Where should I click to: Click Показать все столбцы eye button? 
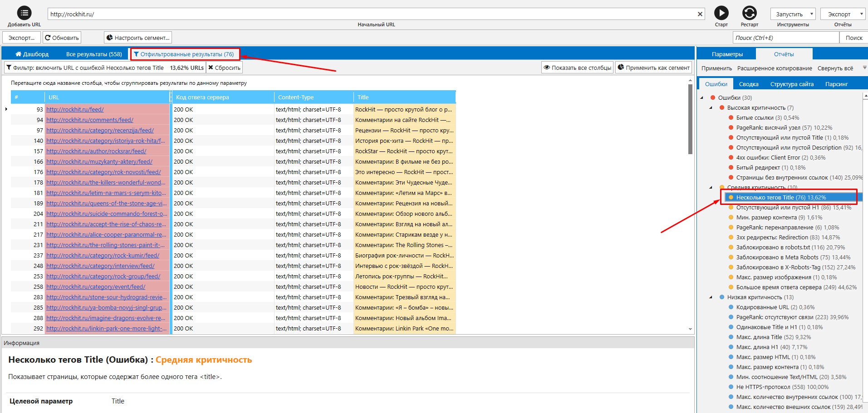click(x=577, y=68)
